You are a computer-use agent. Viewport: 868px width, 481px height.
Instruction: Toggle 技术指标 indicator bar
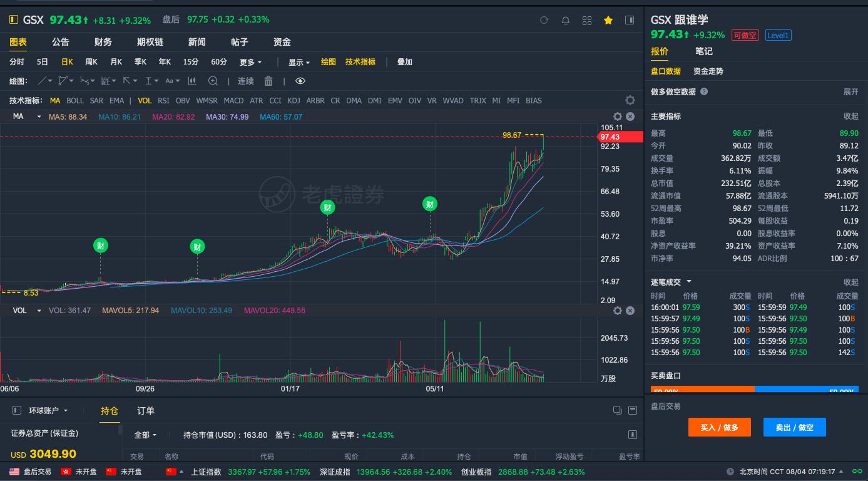pos(360,62)
